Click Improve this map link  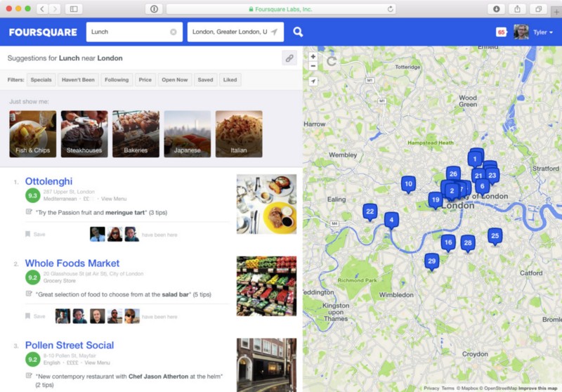click(x=537, y=388)
